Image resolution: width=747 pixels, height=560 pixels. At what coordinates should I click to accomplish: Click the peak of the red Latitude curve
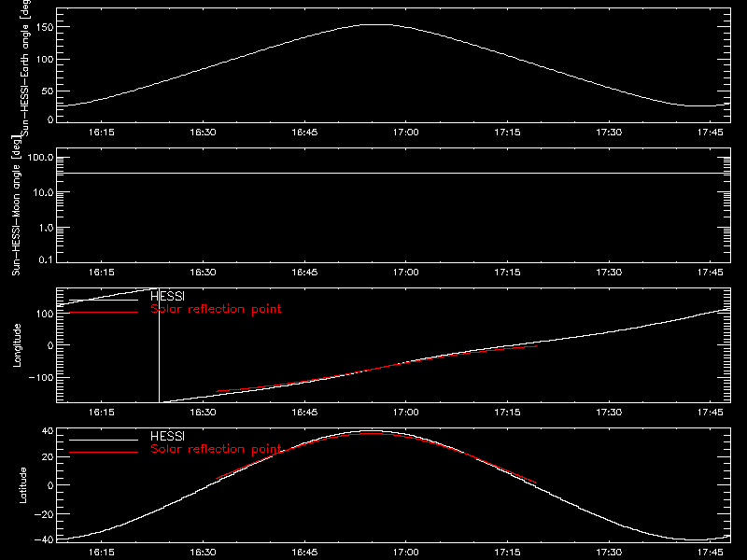374,434
